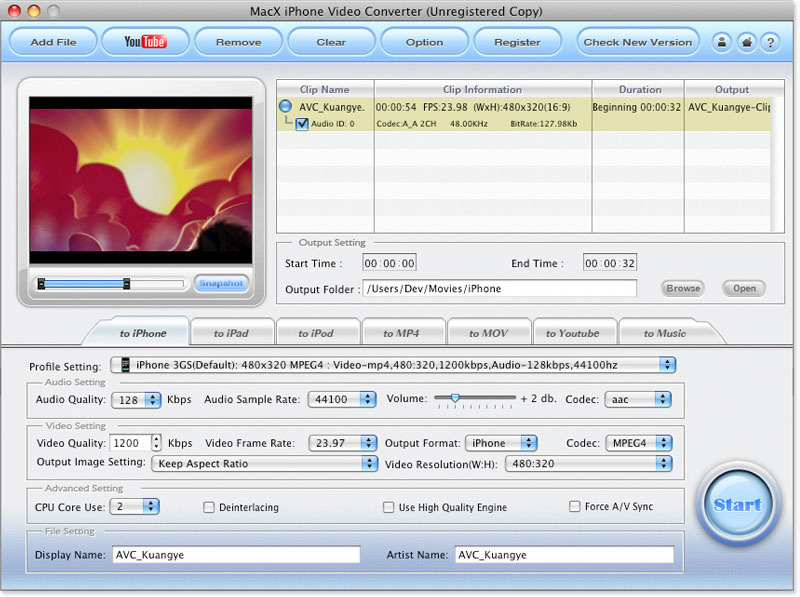800x597 pixels.
Task: Select the 'to Youtube' tab
Action: (x=573, y=333)
